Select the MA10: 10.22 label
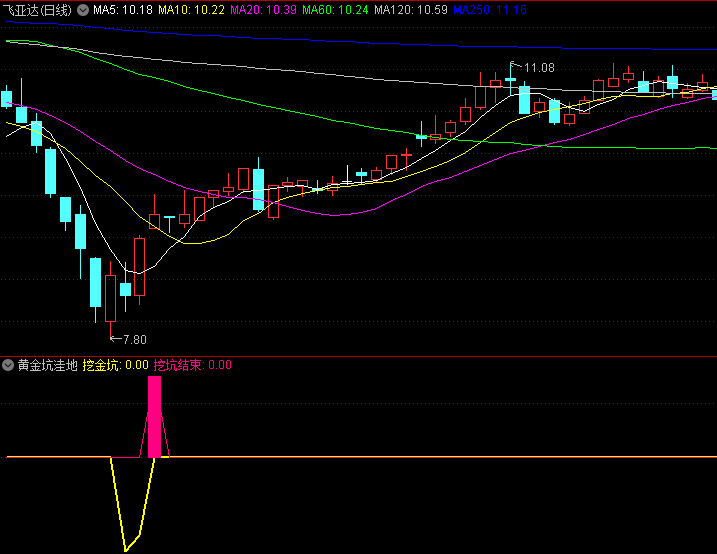 click(x=192, y=10)
